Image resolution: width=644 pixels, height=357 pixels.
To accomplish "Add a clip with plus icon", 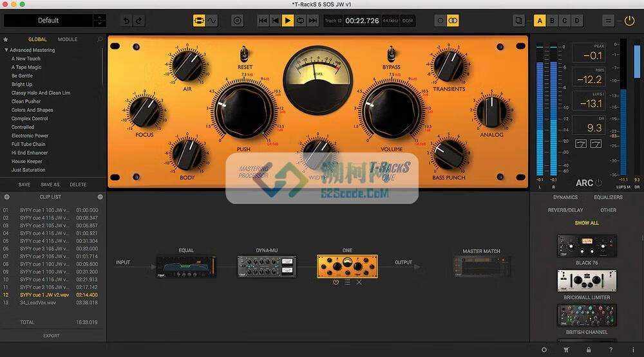I will point(6,197).
